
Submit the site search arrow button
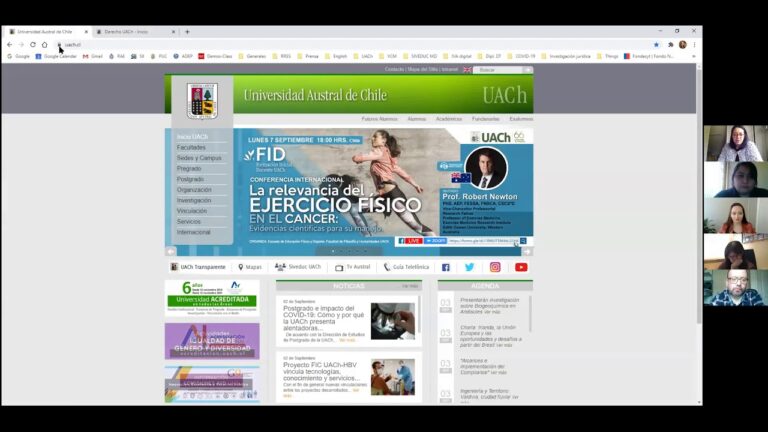[528, 70]
